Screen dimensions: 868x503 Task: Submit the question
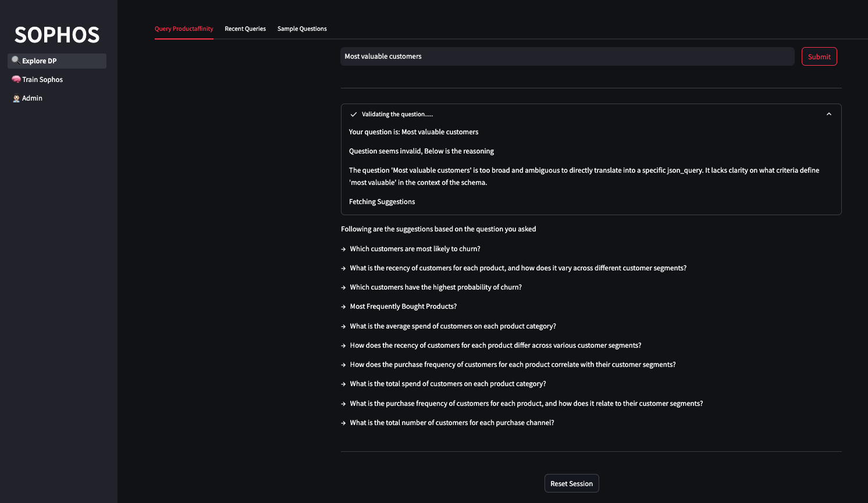coord(819,56)
